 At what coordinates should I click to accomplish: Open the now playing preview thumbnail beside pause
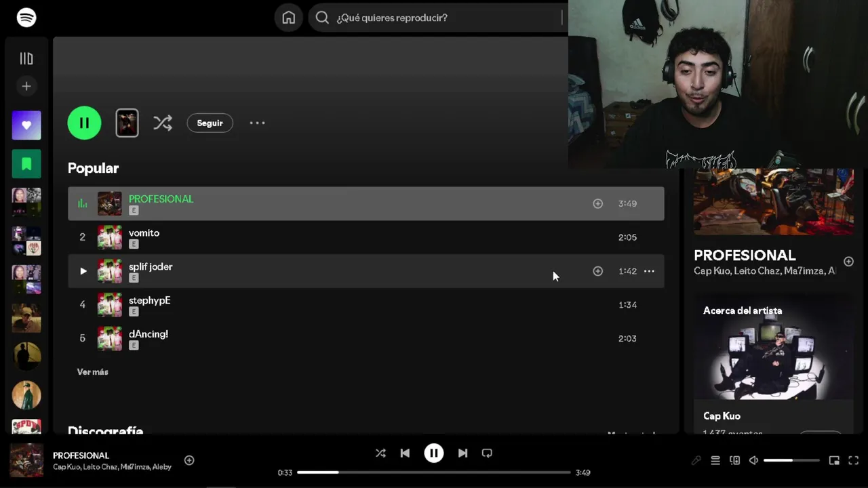coord(127,123)
